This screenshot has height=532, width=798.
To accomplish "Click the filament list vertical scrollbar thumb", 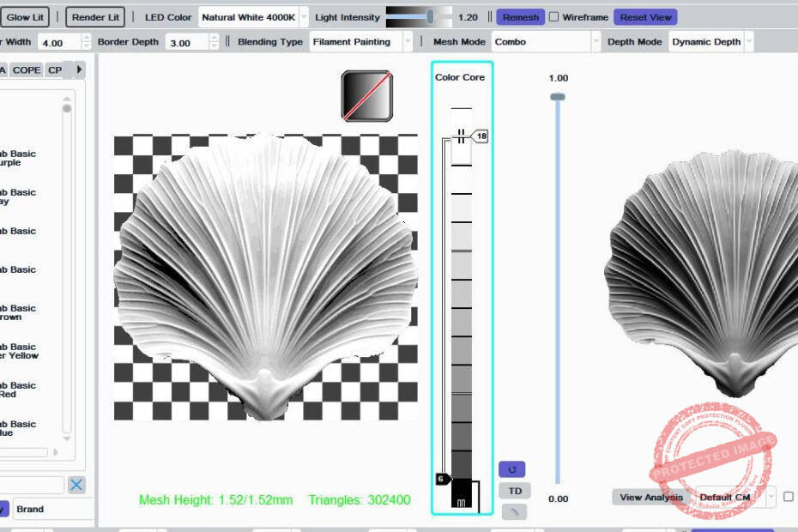I will pos(67,108).
